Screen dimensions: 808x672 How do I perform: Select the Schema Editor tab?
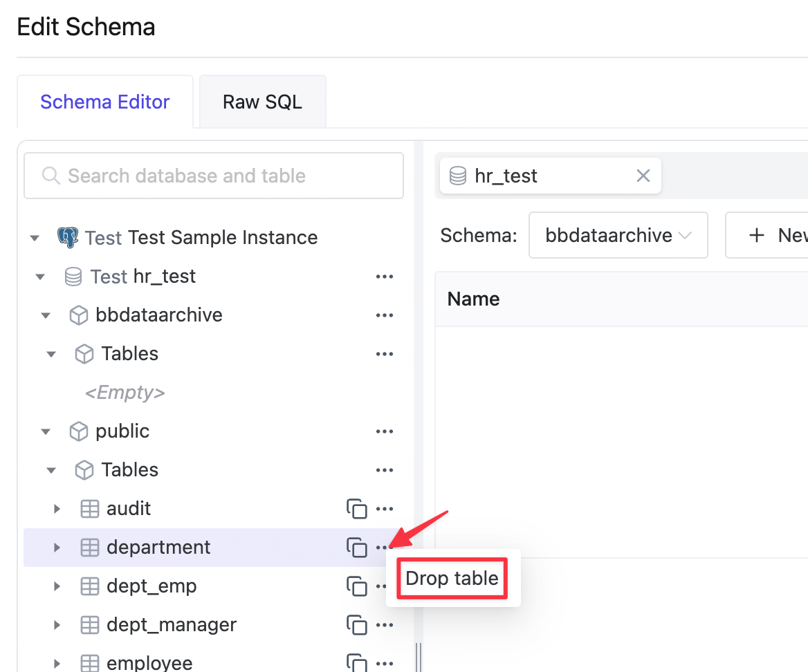(105, 102)
